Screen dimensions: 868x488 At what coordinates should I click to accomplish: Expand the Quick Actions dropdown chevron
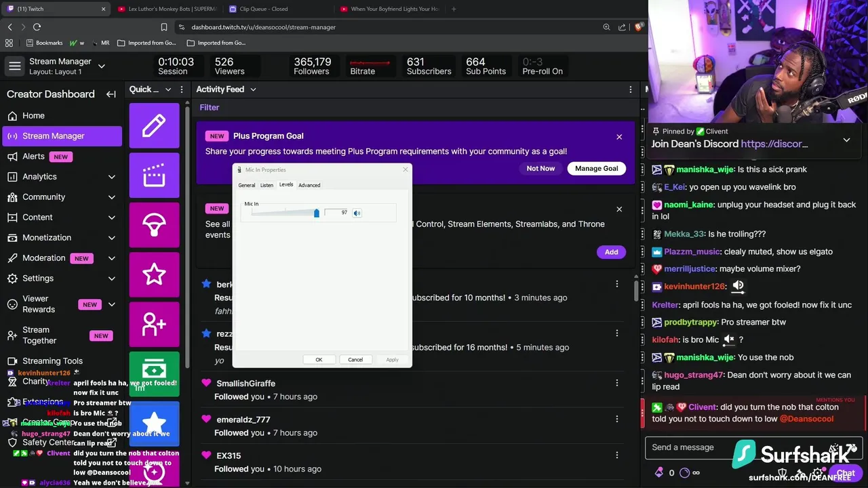pos(168,89)
